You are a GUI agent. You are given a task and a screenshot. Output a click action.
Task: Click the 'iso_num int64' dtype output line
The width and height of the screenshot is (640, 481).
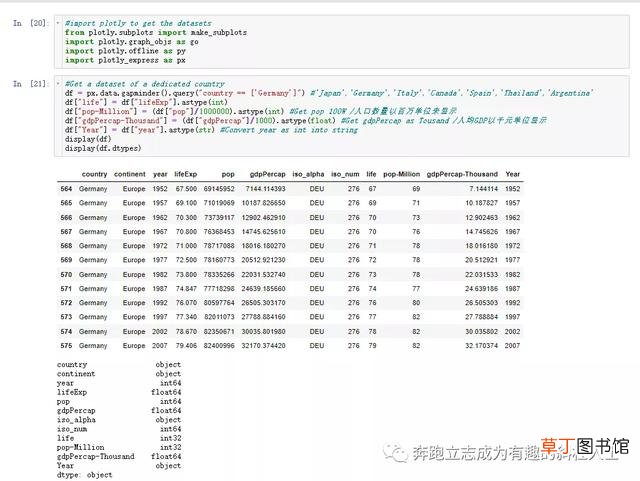[119, 429]
